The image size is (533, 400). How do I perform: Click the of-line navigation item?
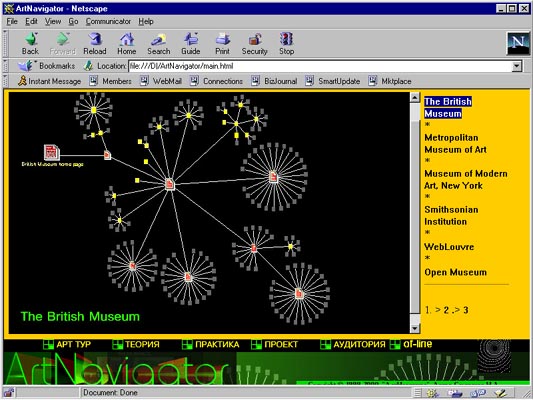point(411,344)
